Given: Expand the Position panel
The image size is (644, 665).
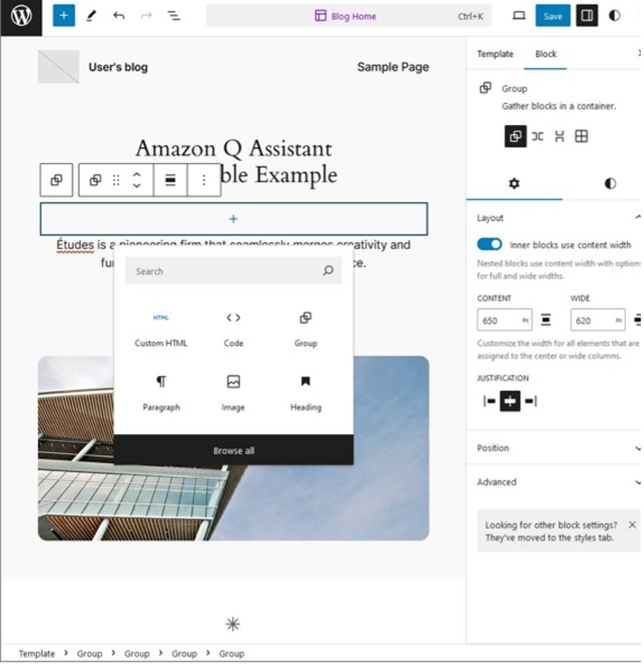Looking at the screenshot, I should click(x=553, y=448).
